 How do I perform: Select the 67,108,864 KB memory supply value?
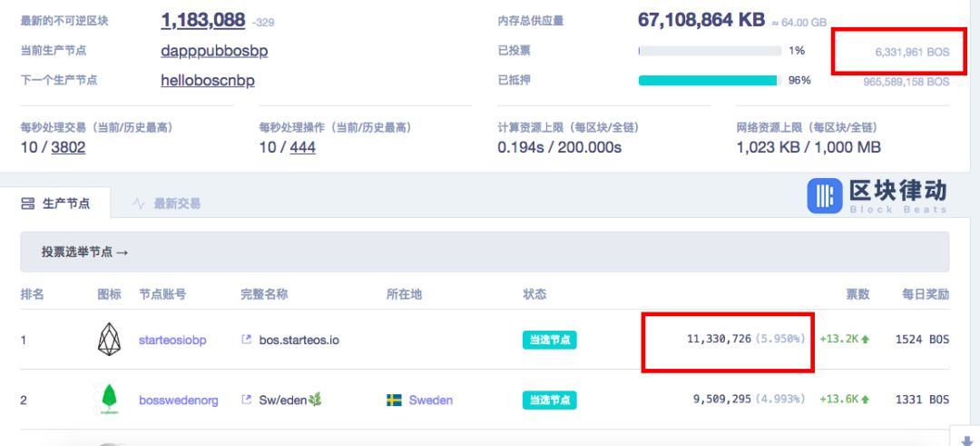click(701, 20)
